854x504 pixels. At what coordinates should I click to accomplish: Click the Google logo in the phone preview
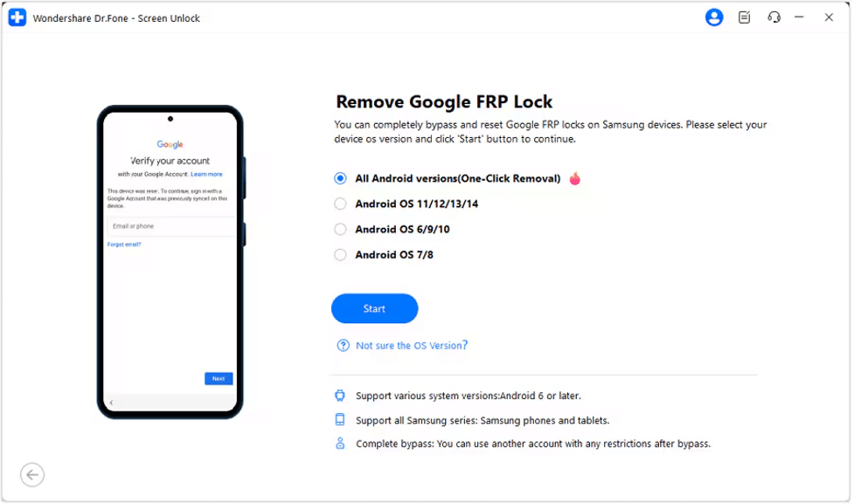(x=171, y=144)
